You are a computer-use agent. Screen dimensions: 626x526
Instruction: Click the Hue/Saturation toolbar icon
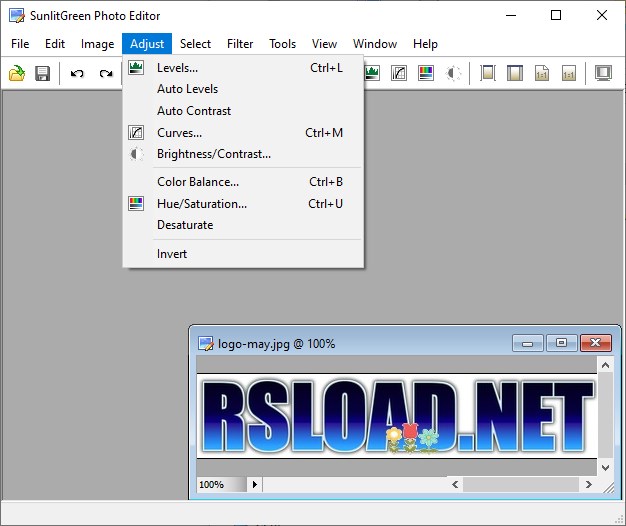[x=426, y=73]
